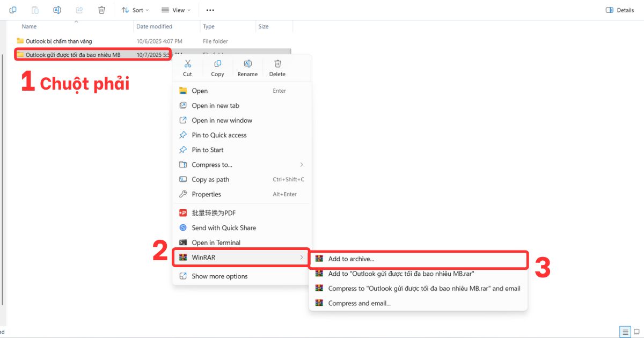Select the Cut icon in context menu

click(x=187, y=68)
